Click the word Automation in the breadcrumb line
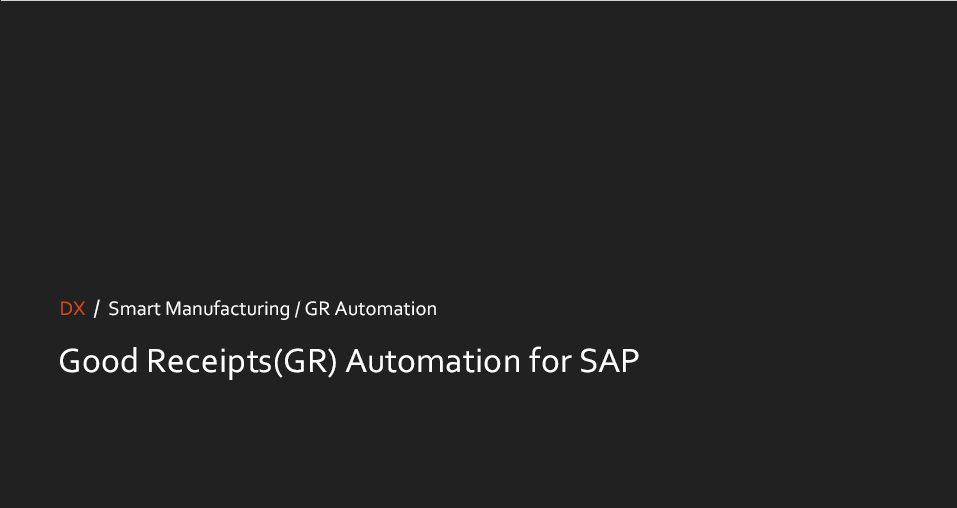Screen dimensions: 957x508 [x=386, y=308]
